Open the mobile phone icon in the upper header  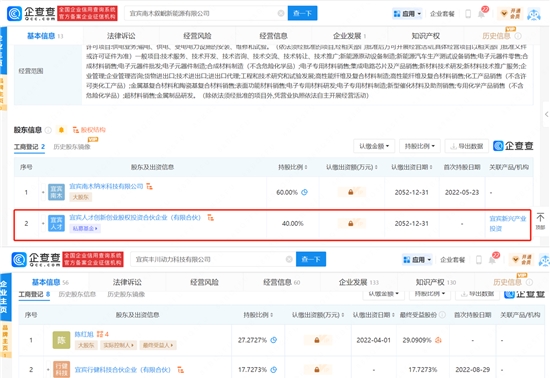pos(468,14)
